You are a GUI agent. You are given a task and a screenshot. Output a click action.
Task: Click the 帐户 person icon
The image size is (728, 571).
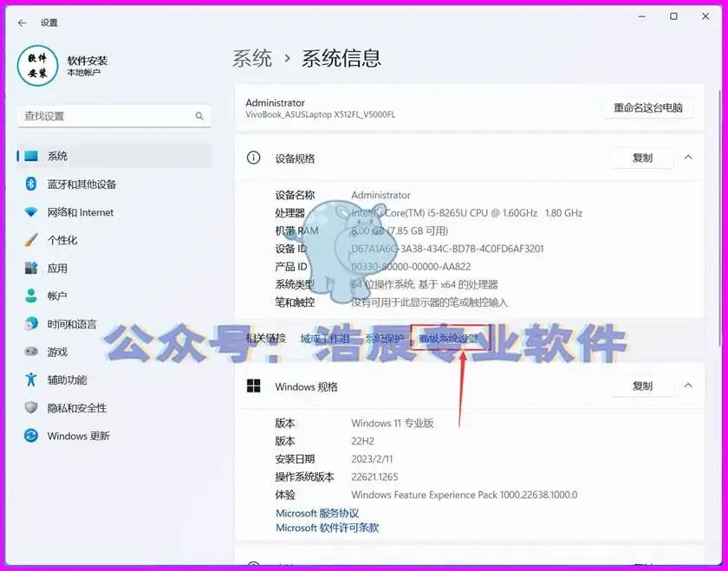tap(31, 295)
